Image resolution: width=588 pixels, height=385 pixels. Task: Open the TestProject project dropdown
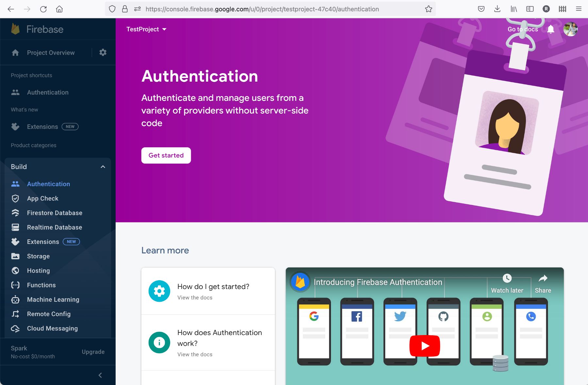pos(146,29)
